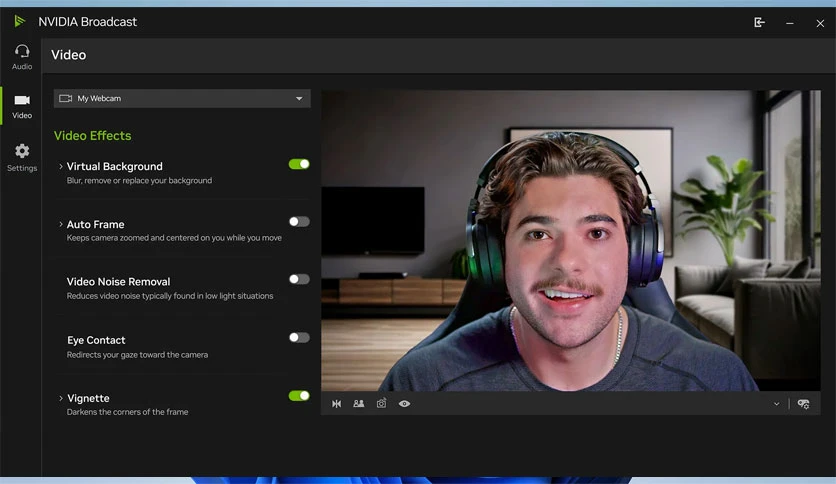Turn on Eye Contact toggle
This screenshot has width=836, height=484.
[x=299, y=337]
